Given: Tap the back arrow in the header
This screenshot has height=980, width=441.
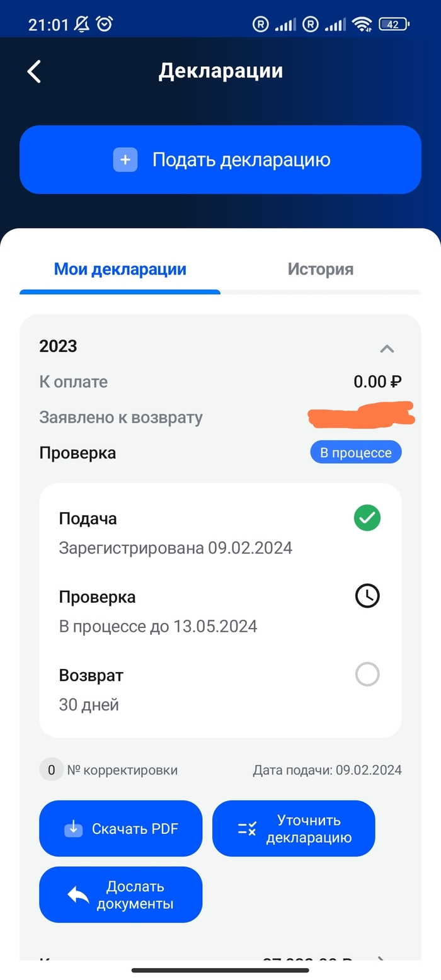Looking at the screenshot, I should click(34, 71).
